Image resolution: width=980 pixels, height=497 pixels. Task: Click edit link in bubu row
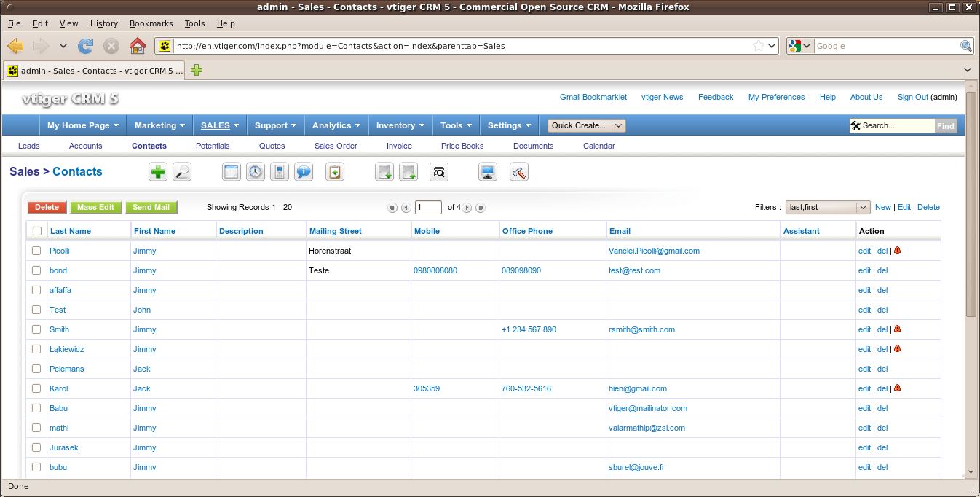tap(864, 467)
